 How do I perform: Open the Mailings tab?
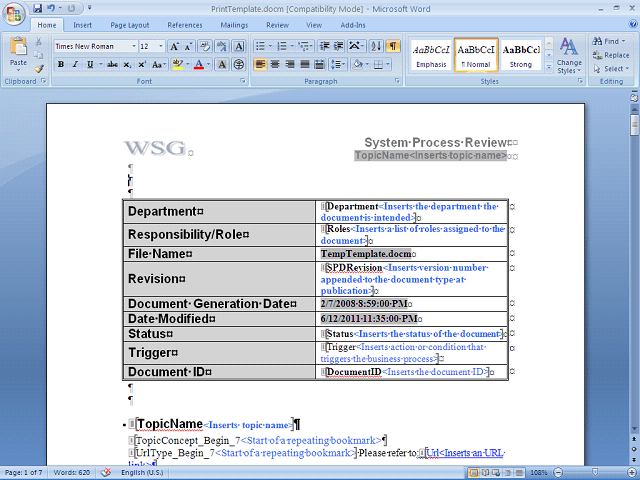coord(234,25)
